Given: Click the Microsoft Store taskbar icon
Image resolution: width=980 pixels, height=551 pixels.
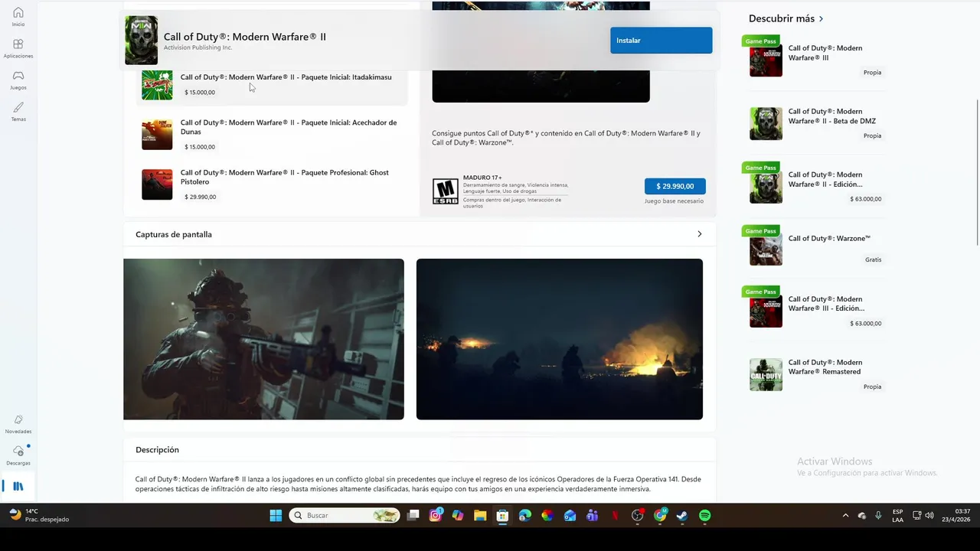Looking at the screenshot, I should [x=502, y=516].
